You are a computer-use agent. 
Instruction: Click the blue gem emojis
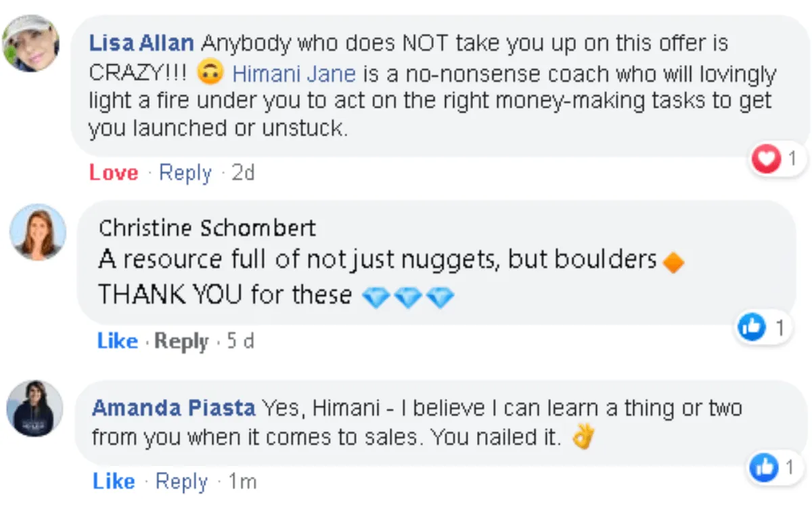tap(408, 297)
